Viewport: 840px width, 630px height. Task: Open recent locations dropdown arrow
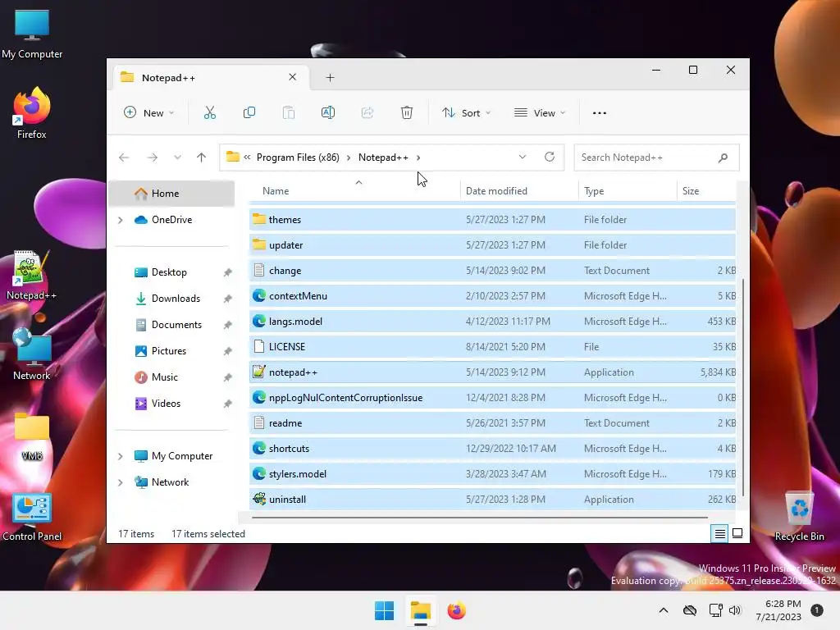[177, 157]
